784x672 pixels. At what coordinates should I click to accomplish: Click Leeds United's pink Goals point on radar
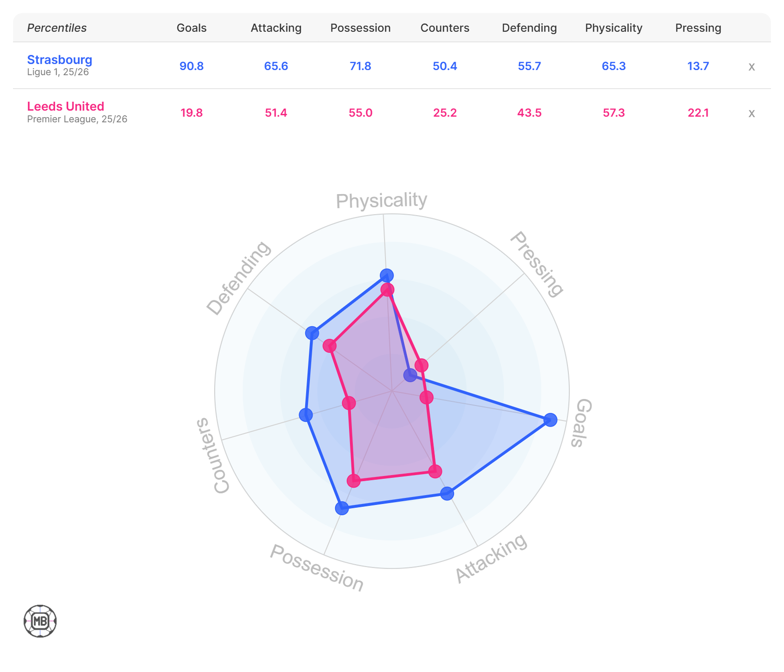point(426,397)
